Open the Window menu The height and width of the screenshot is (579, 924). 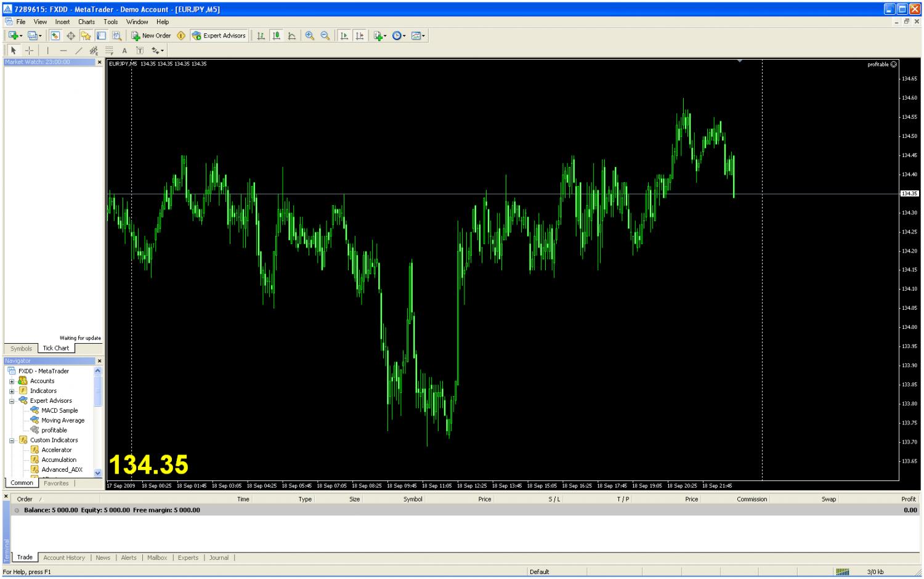[x=137, y=22]
